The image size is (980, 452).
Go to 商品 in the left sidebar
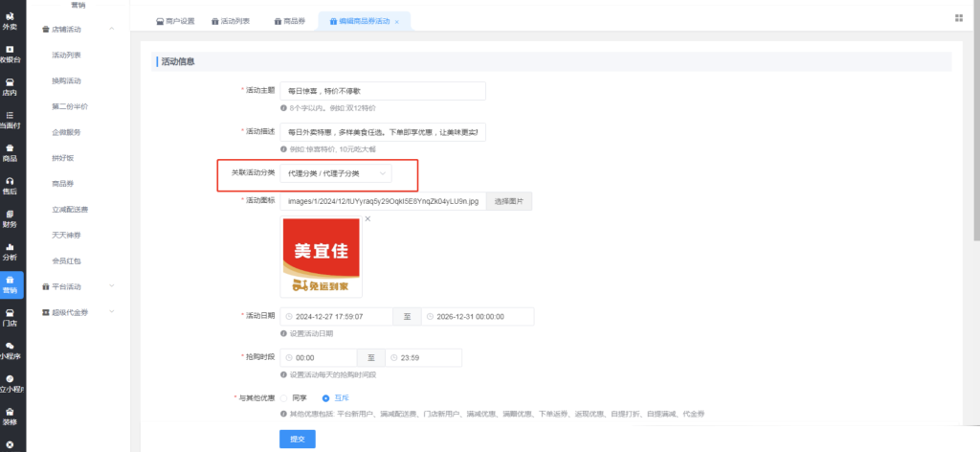(x=10, y=152)
